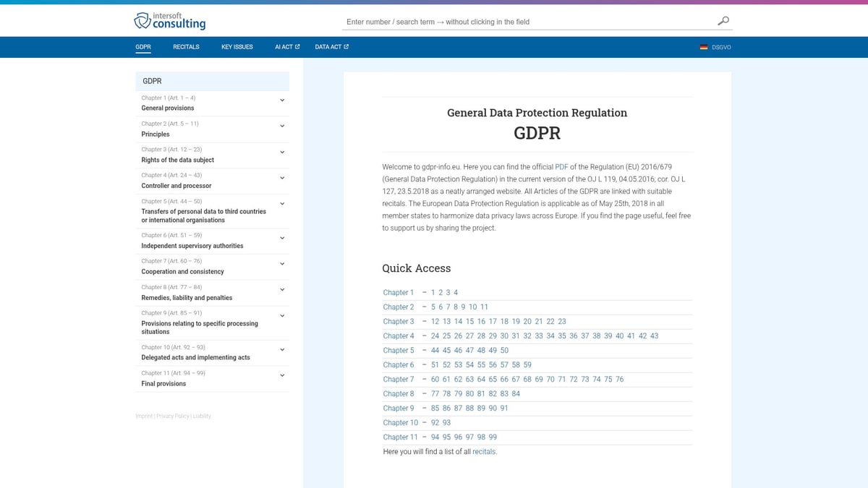Click the German flag beside DSGVO
Image resolution: width=868 pixels, height=488 pixels.
703,47
